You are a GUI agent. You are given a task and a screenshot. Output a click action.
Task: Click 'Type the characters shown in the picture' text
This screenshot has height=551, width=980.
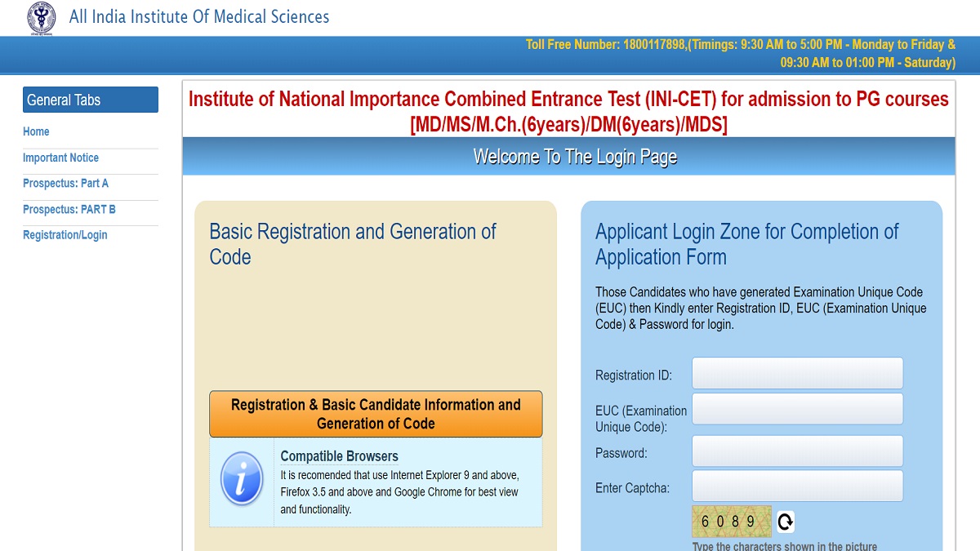[785, 546]
